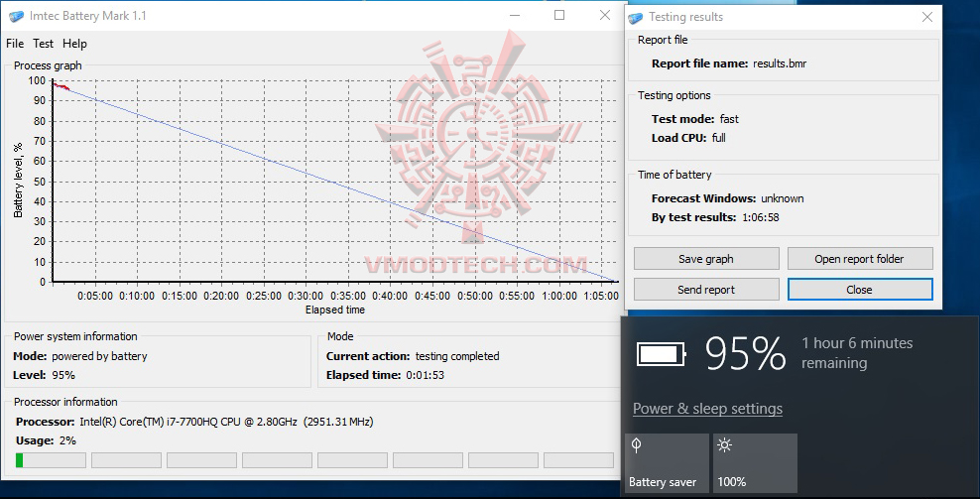
Task: Minimize the Imtec Battery Mark window
Action: point(515,15)
